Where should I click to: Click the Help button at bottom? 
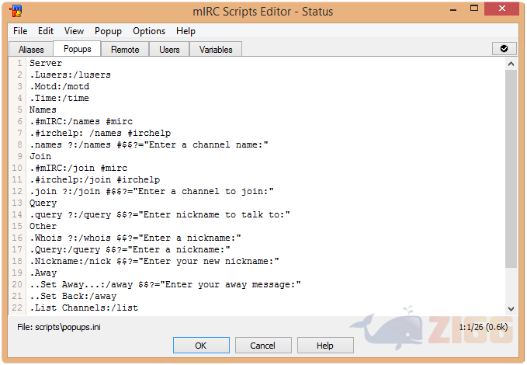pos(325,346)
